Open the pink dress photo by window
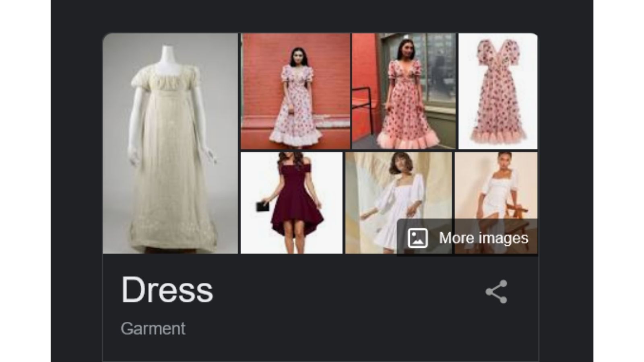 (x=404, y=91)
